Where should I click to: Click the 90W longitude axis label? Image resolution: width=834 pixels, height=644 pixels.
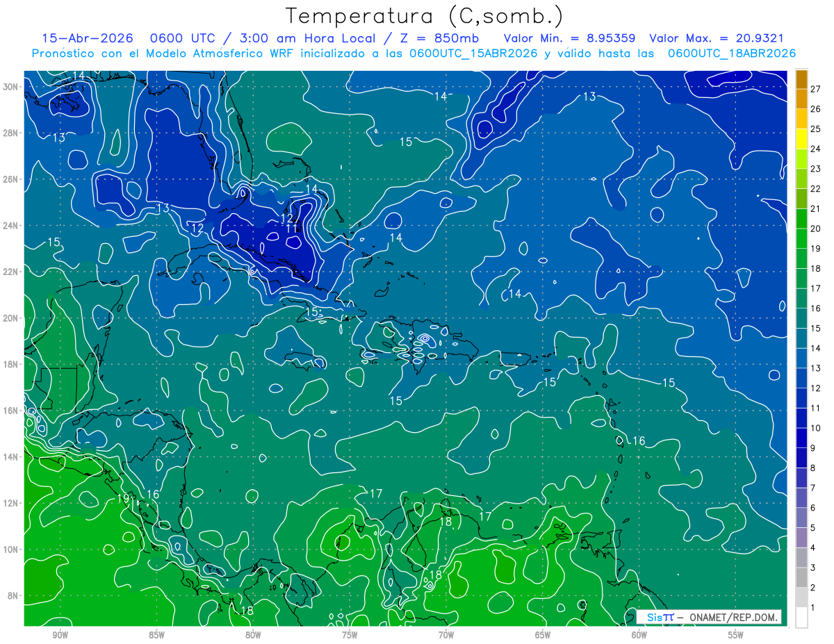point(60,635)
